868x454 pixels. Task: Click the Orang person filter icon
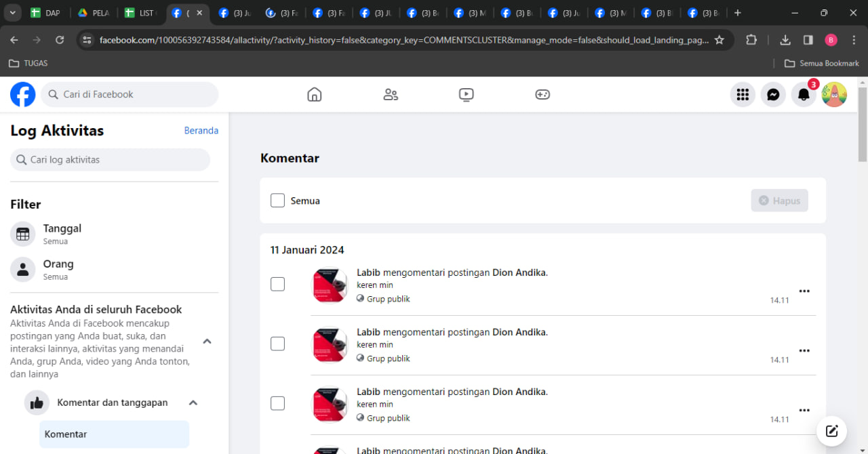click(x=23, y=270)
